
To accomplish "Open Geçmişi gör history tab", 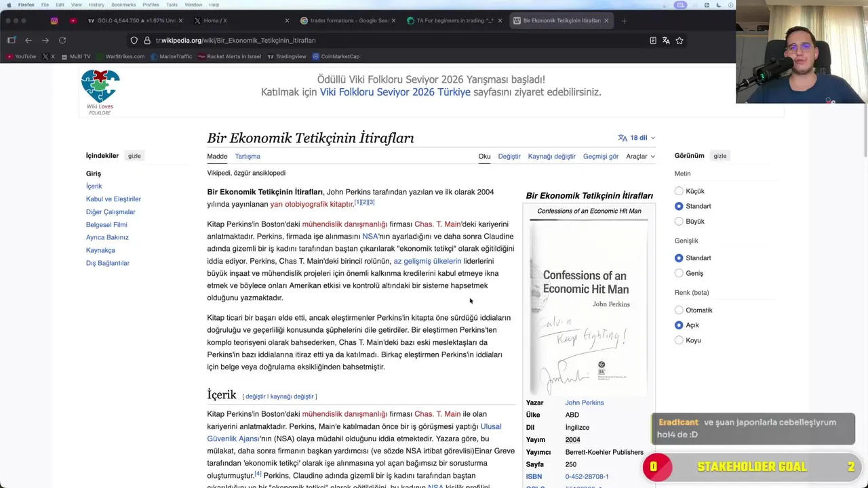I will (x=601, y=157).
